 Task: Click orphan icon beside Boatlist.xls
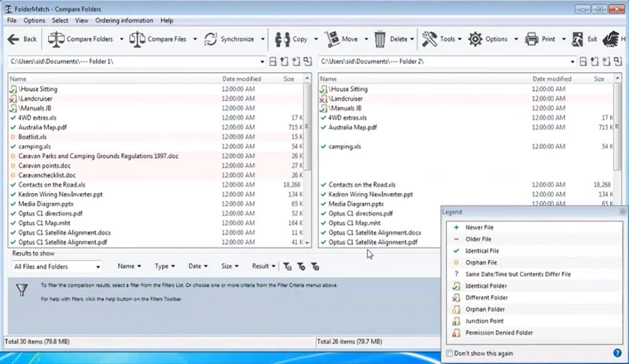click(x=14, y=137)
